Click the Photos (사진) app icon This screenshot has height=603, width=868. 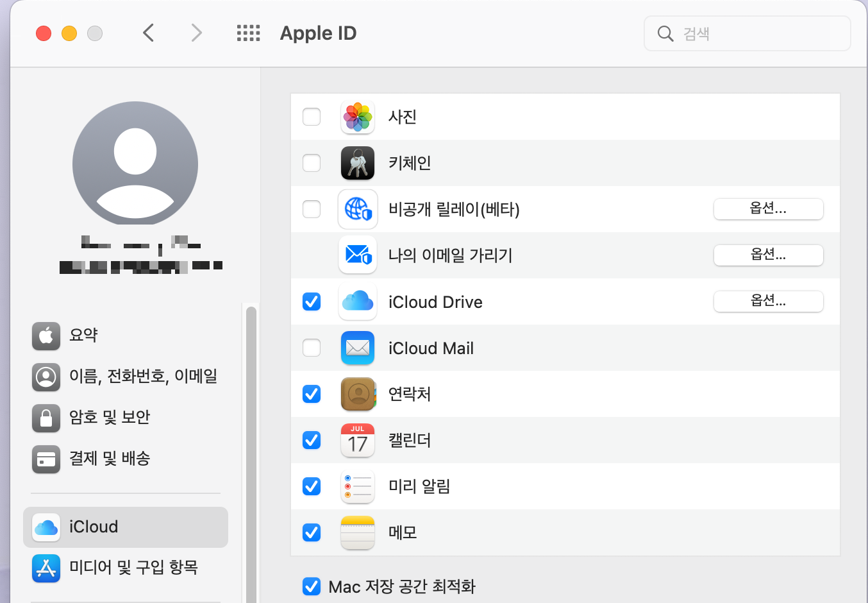point(358,117)
